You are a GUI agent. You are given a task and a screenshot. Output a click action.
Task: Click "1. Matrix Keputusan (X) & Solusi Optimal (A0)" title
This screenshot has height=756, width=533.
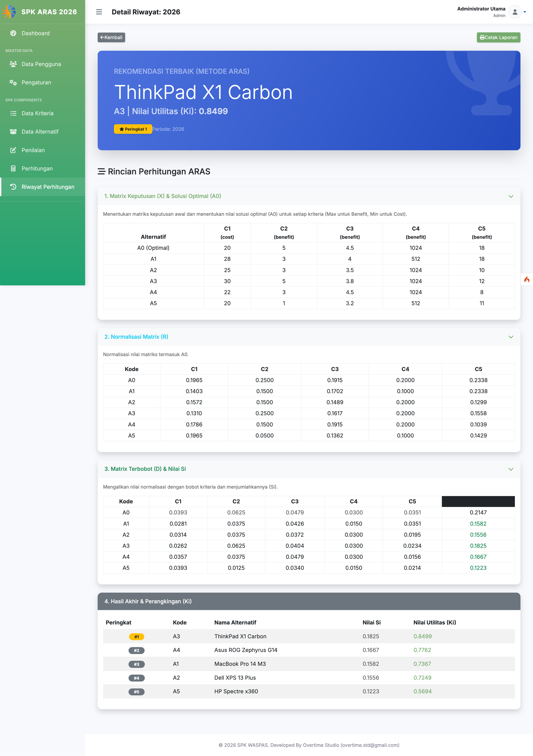163,196
